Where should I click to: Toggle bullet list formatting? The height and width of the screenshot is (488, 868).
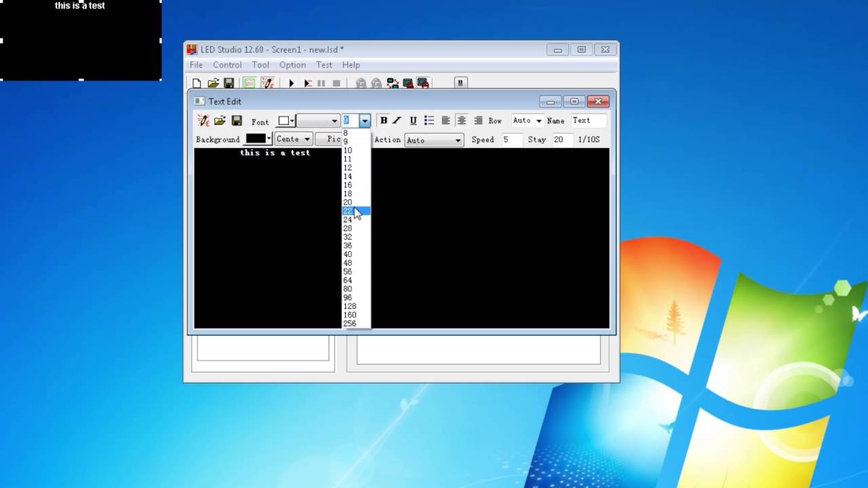click(x=429, y=121)
